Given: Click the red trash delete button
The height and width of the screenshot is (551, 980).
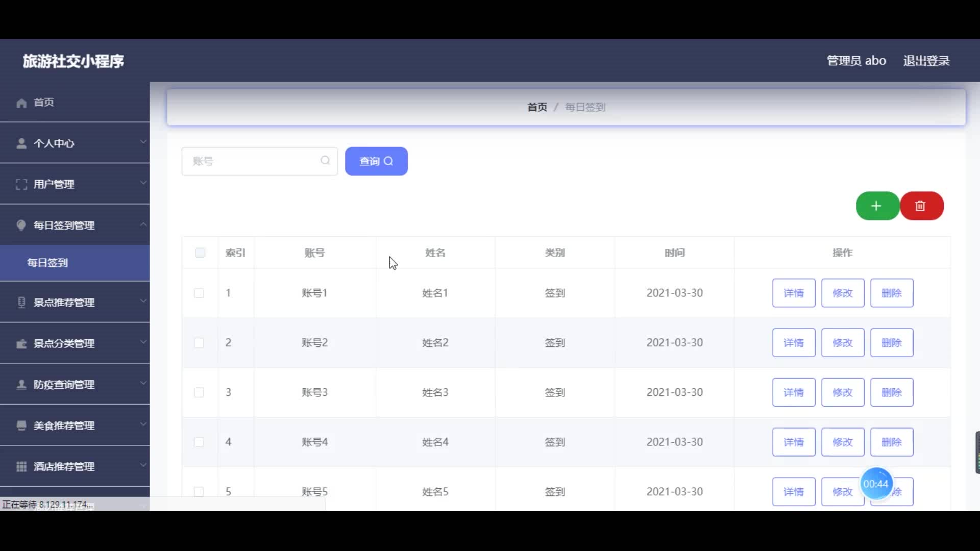Looking at the screenshot, I should [921, 206].
